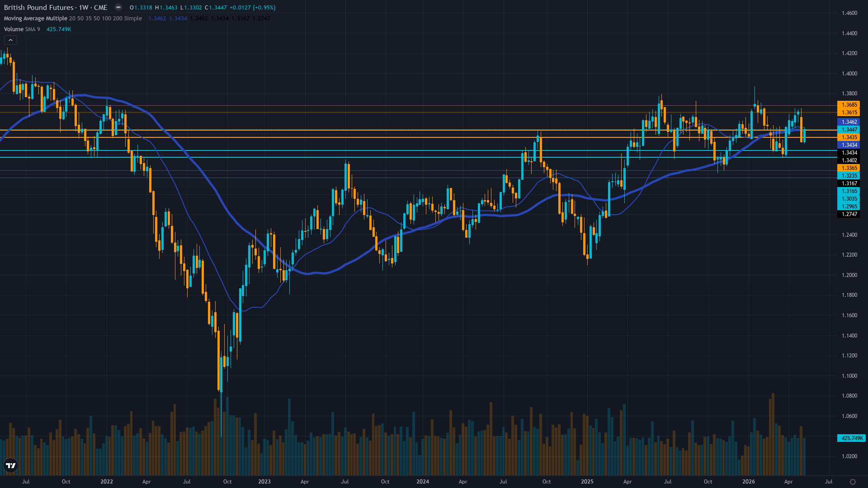Click the high value H1.3463

point(166,8)
